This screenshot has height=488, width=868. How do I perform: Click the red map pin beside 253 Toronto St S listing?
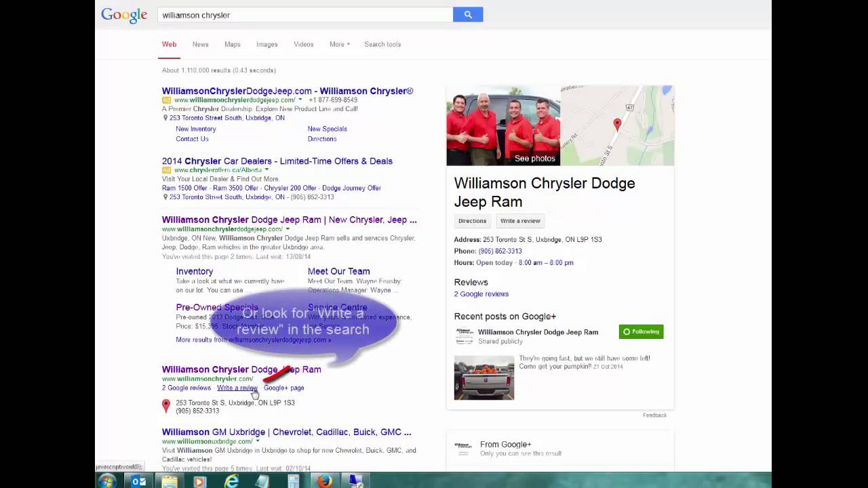coord(166,406)
